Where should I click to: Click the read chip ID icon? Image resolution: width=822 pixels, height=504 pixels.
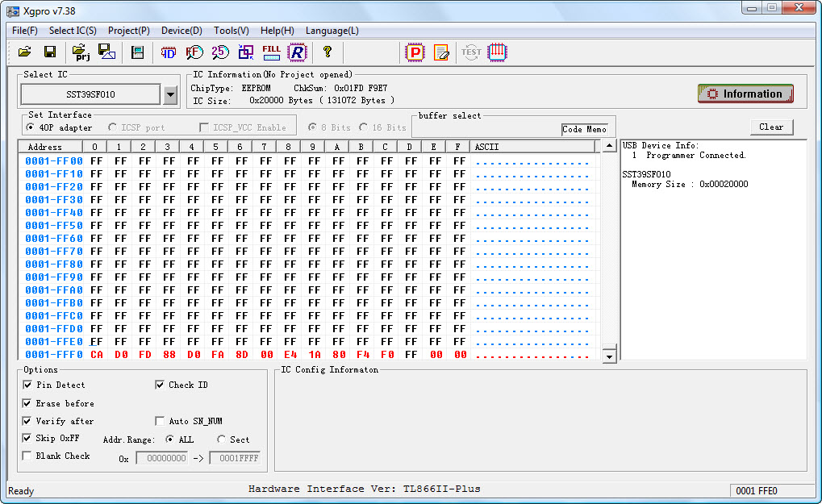(169, 52)
